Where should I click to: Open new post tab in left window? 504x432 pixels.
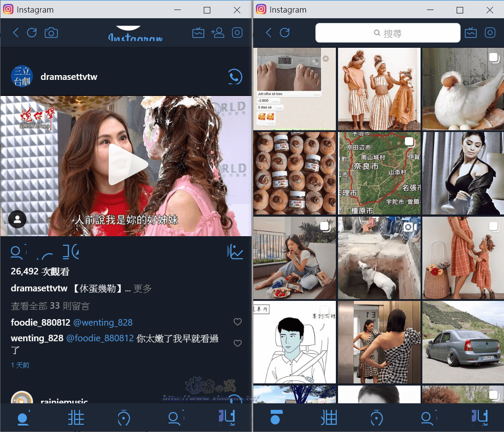[124, 418]
